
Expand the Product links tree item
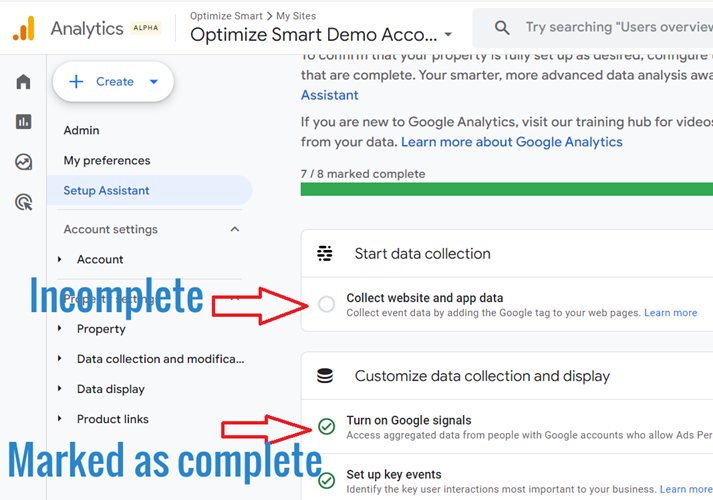[x=60, y=418]
